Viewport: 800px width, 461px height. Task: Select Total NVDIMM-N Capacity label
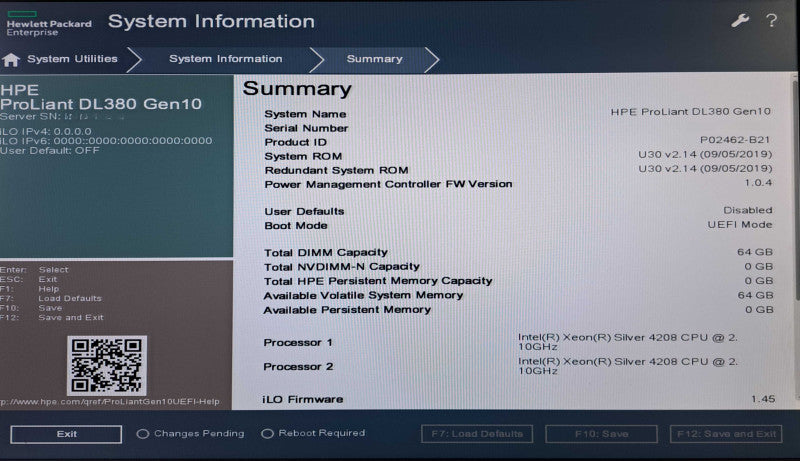pos(341,267)
